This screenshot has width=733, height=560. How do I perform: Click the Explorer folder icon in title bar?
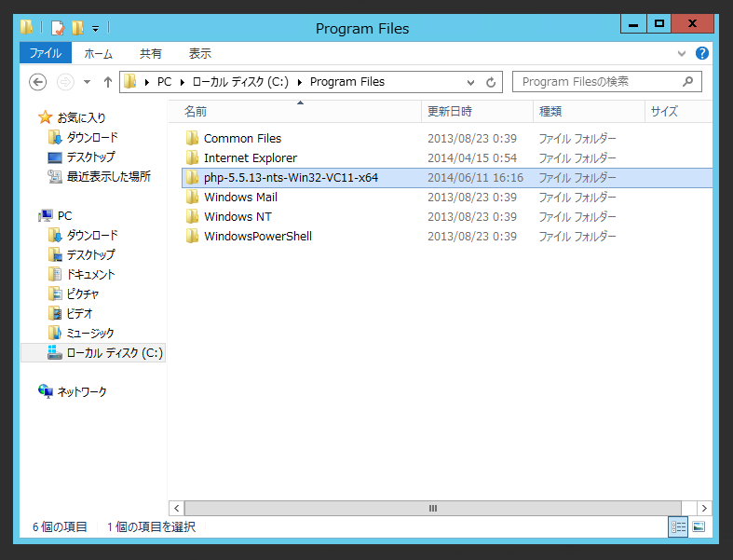[27, 28]
